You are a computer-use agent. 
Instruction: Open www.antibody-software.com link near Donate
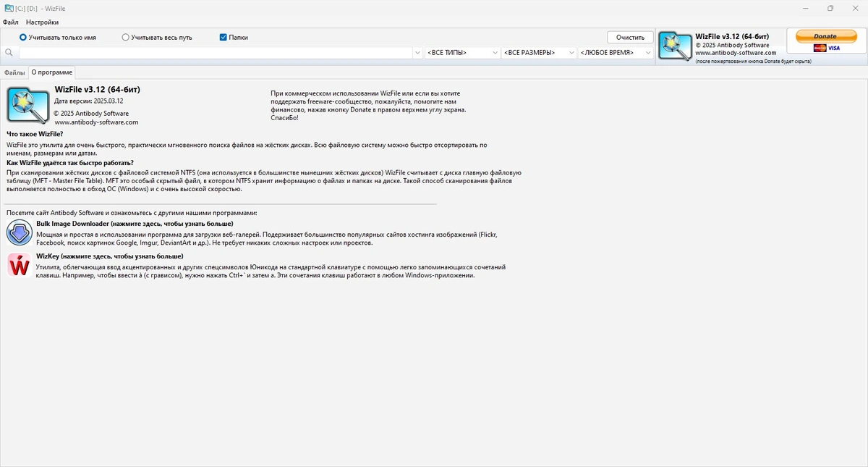tap(736, 53)
